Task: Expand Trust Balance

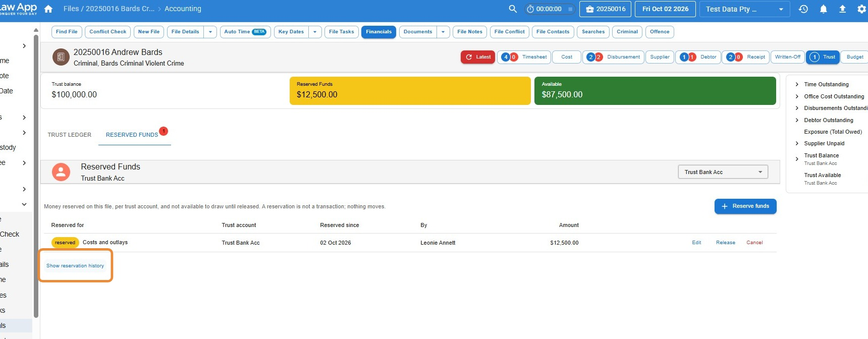Action: pyautogui.click(x=797, y=159)
